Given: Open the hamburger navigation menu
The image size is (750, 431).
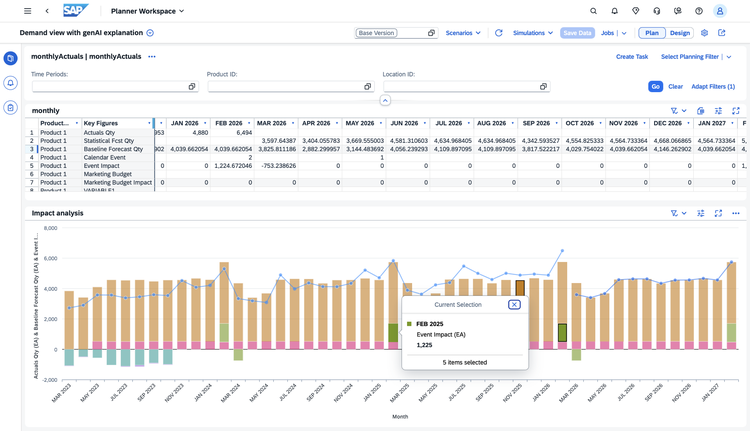Looking at the screenshot, I should [x=28, y=11].
